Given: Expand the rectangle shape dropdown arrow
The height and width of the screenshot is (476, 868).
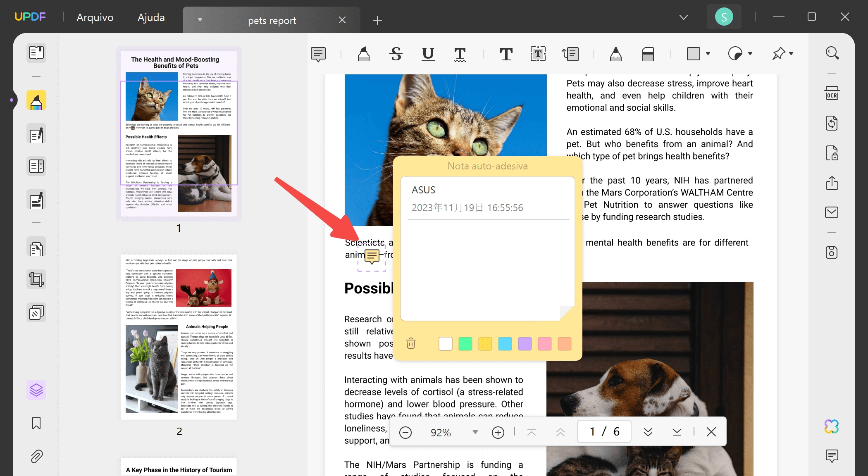Looking at the screenshot, I should [708, 54].
